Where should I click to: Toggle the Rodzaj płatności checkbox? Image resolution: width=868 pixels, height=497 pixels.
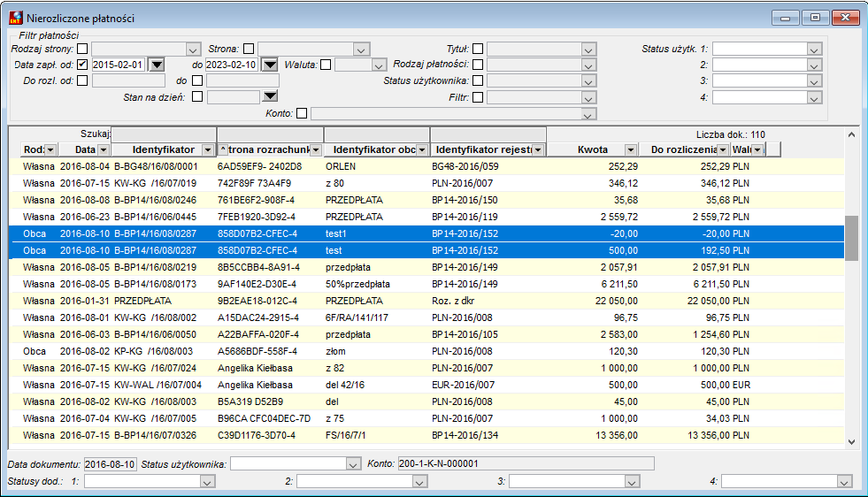click(478, 65)
